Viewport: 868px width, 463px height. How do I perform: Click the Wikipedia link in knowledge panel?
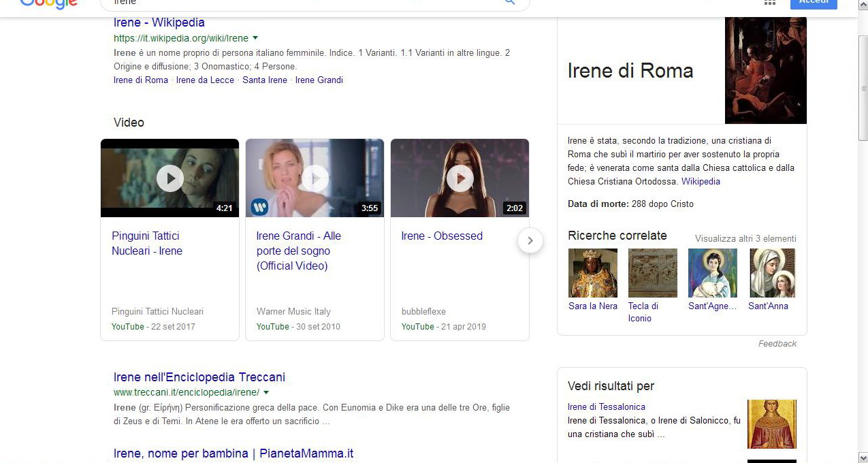click(x=701, y=182)
